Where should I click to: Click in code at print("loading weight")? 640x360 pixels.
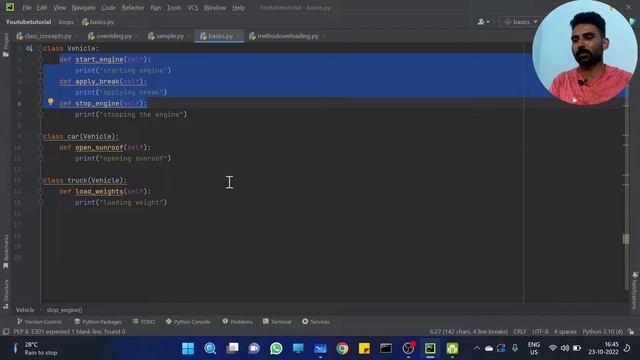[121, 202]
